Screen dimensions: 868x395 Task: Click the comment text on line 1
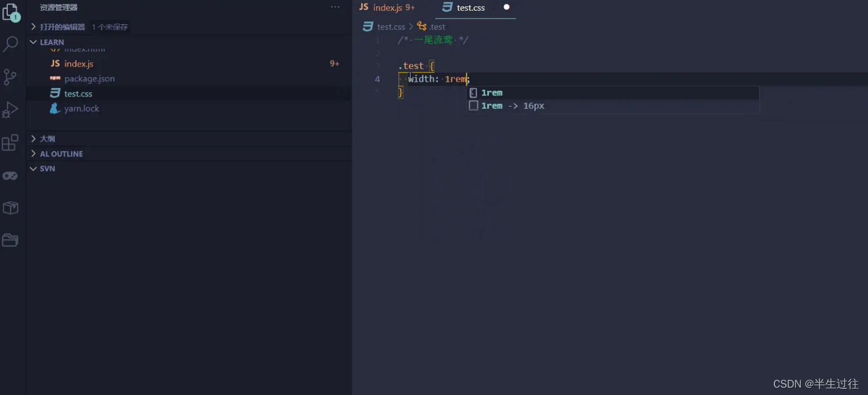click(x=433, y=40)
